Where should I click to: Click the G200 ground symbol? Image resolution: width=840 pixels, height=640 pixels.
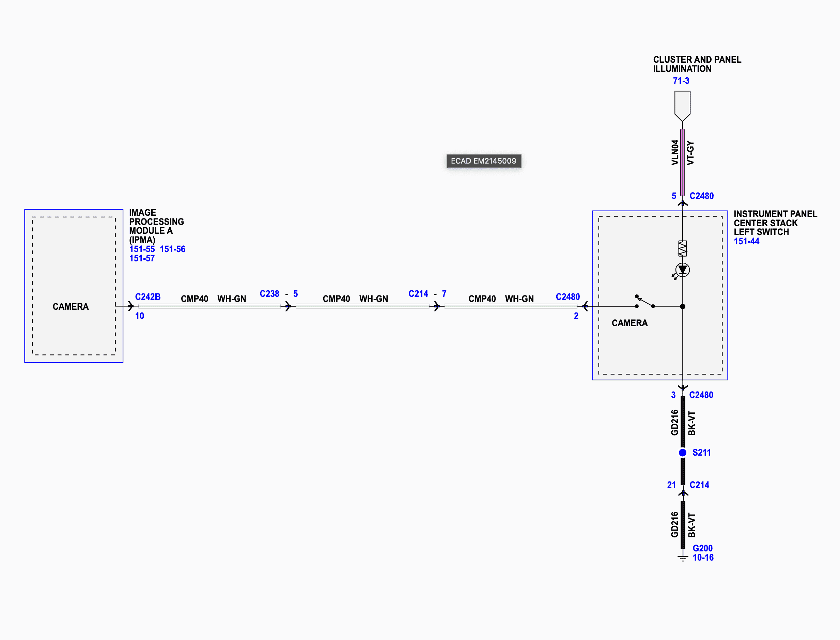point(683,558)
